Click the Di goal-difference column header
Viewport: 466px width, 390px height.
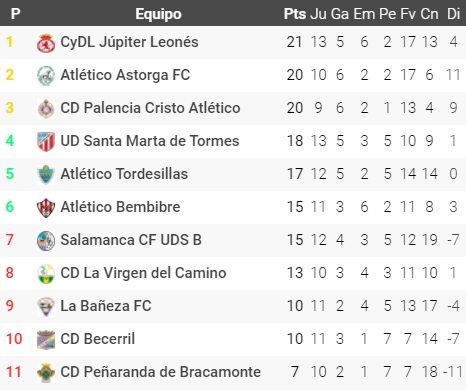pyautogui.click(x=453, y=14)
